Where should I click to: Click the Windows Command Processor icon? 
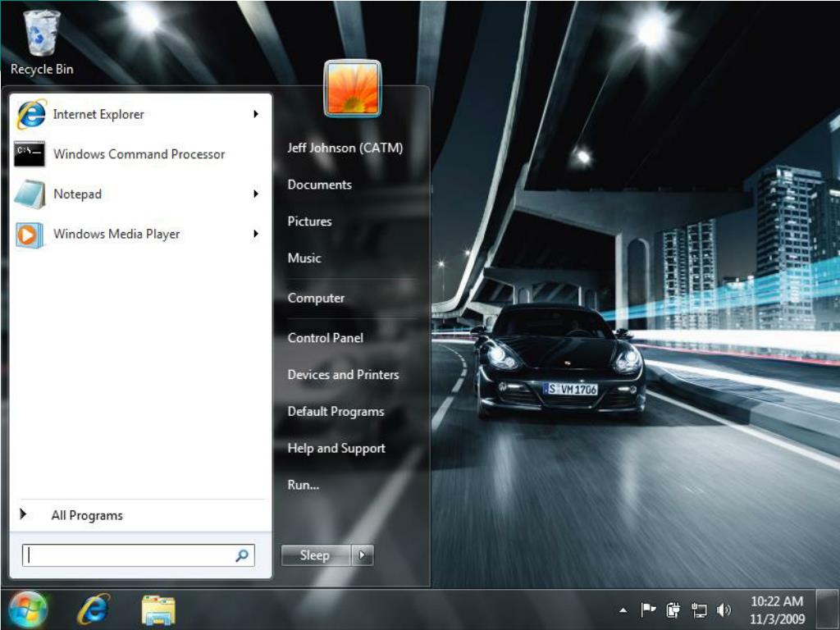[30, 154]
